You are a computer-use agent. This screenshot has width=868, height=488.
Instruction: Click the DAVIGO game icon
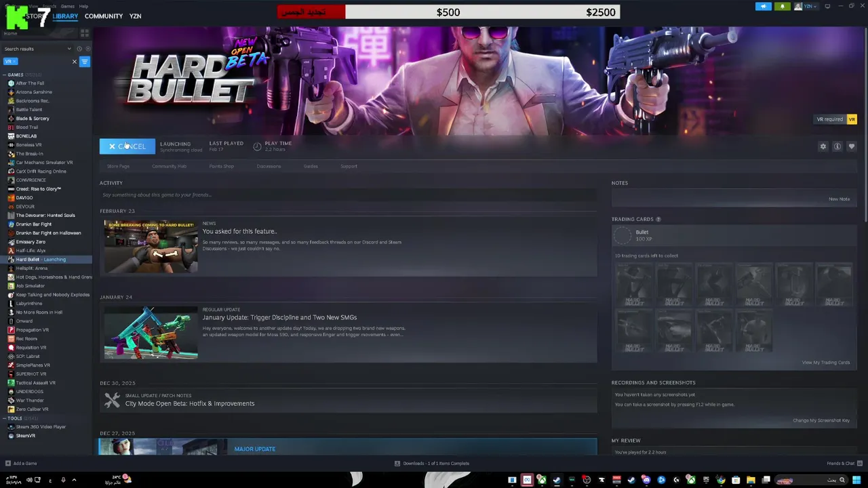[x=11, y=198]
